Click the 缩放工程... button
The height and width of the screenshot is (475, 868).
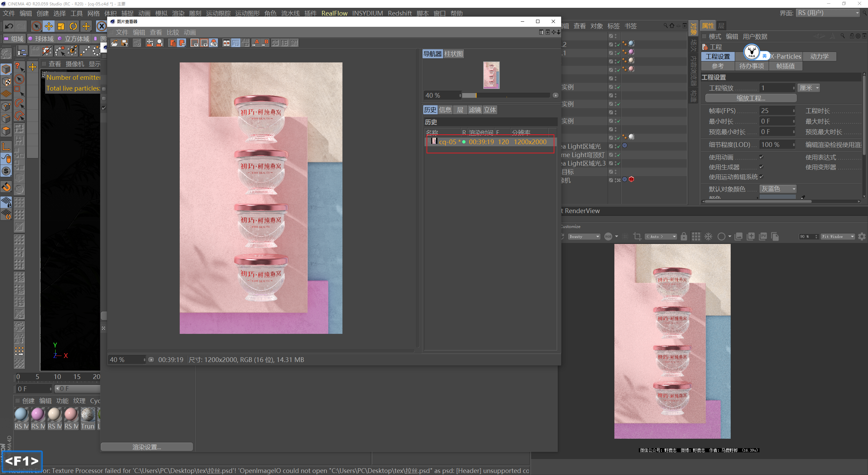click(751, 98)
